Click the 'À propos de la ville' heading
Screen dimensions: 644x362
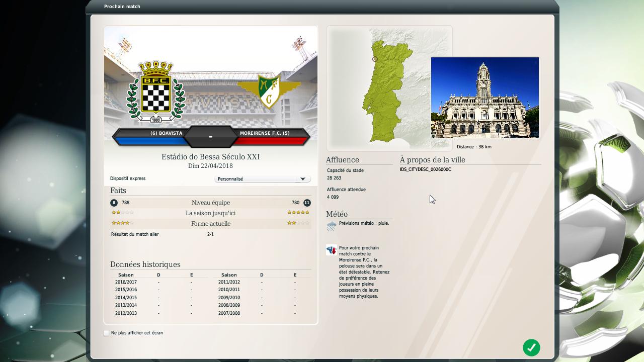pos(433,160)
